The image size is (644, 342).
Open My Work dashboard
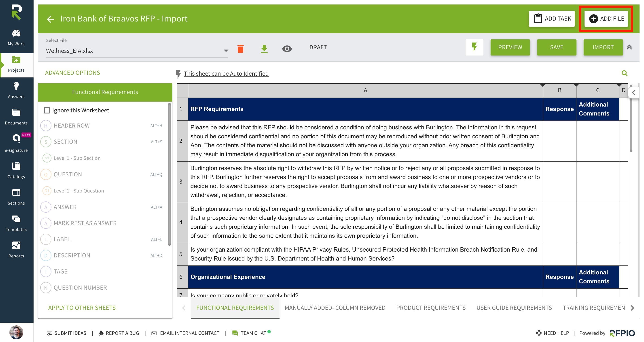point(16,38)
